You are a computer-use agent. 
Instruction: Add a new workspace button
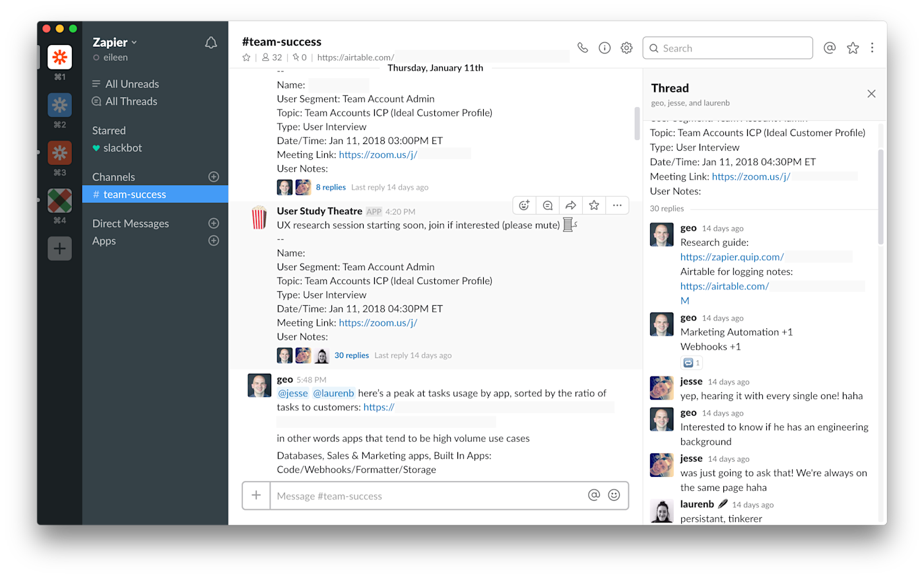pyautogui.click(x=59, y=249)
